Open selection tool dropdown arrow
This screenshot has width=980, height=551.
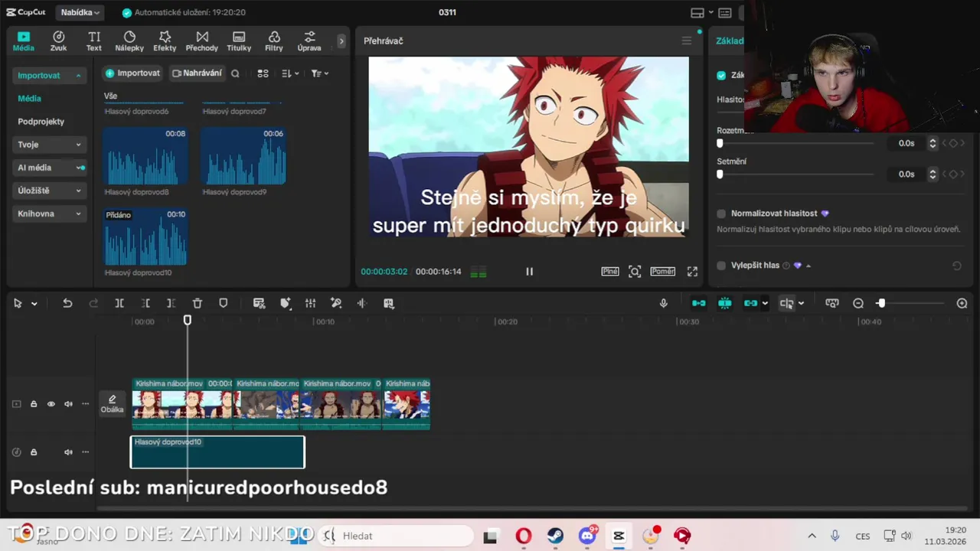click(x=34, y=304)
